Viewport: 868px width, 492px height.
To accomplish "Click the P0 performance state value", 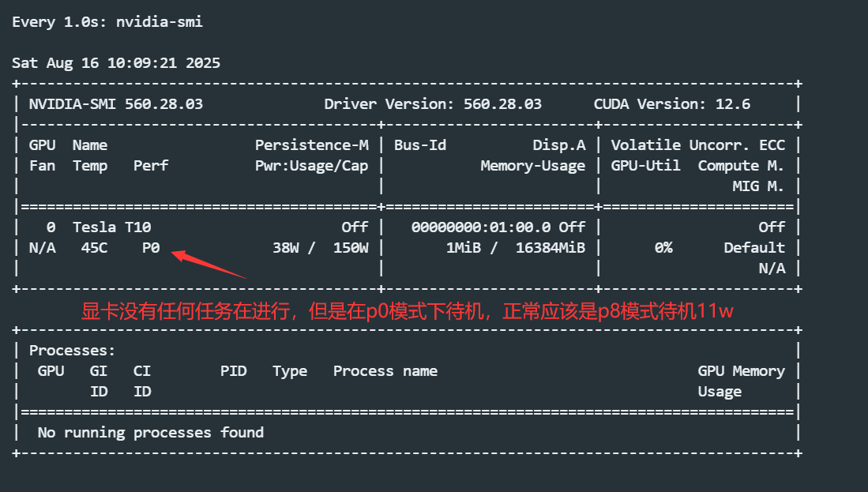I will click(x=151, y=248).
